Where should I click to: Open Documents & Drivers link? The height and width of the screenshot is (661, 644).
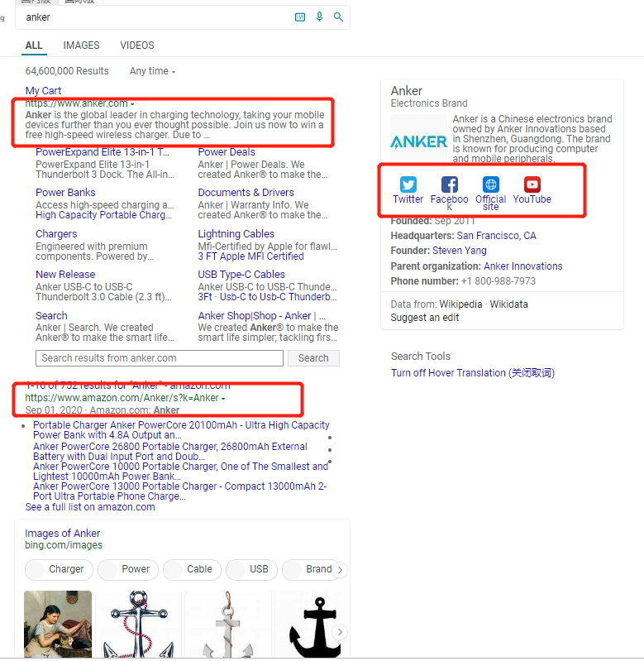246,193
